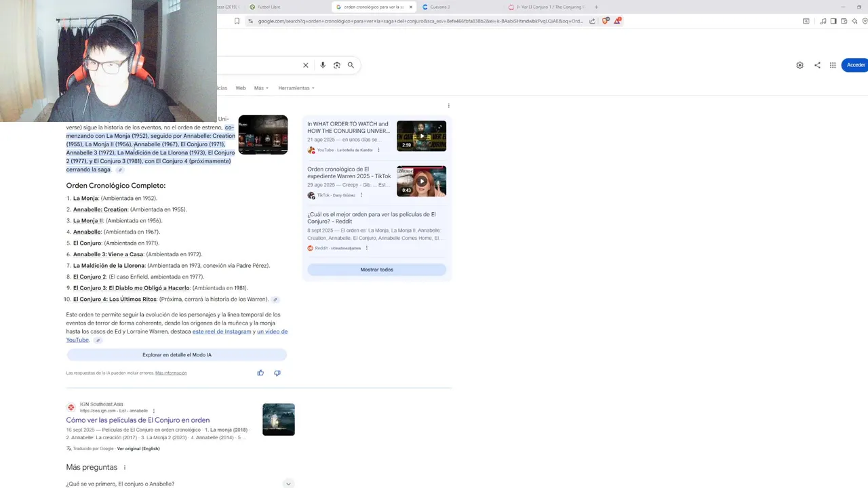The image size is (868, 488).
Task: Play the 2:59 YouTube video thumbnail
Action: pyautogui.click(x=421, y=136)
